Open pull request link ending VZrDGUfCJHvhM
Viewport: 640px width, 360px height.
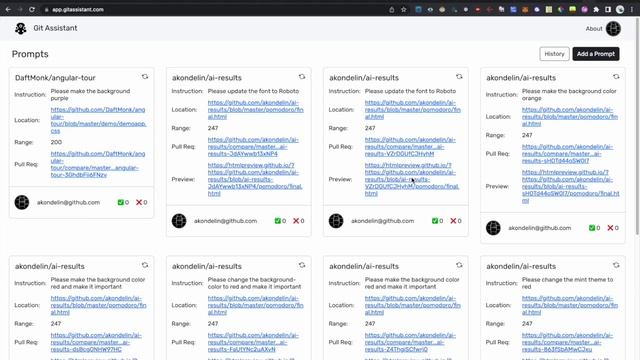tap(410, 147)
